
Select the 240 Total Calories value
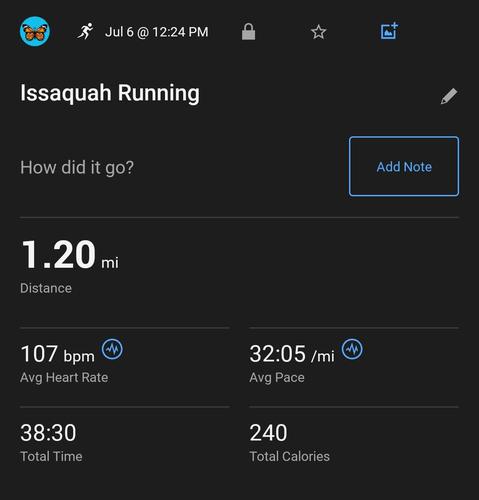pos(268,433)
